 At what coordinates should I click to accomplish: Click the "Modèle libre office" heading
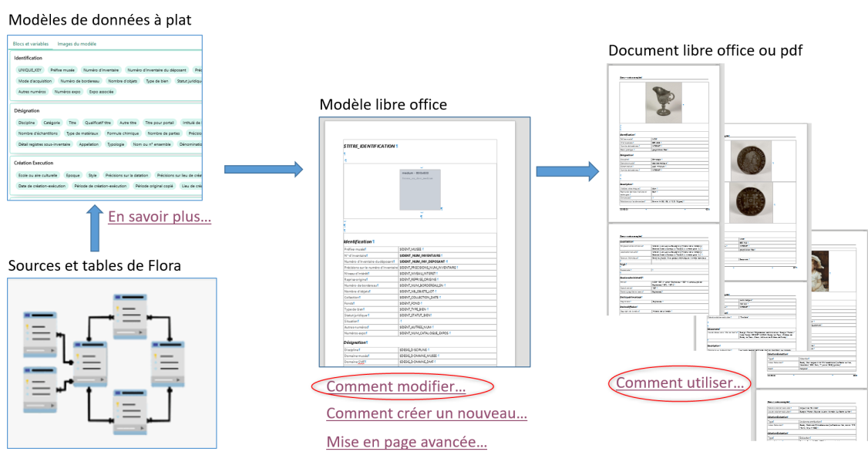click(x=383, y=105)
